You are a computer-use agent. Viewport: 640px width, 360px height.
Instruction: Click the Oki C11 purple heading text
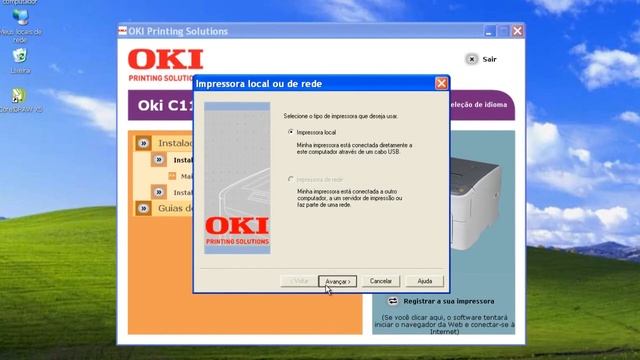pos(165,106)
